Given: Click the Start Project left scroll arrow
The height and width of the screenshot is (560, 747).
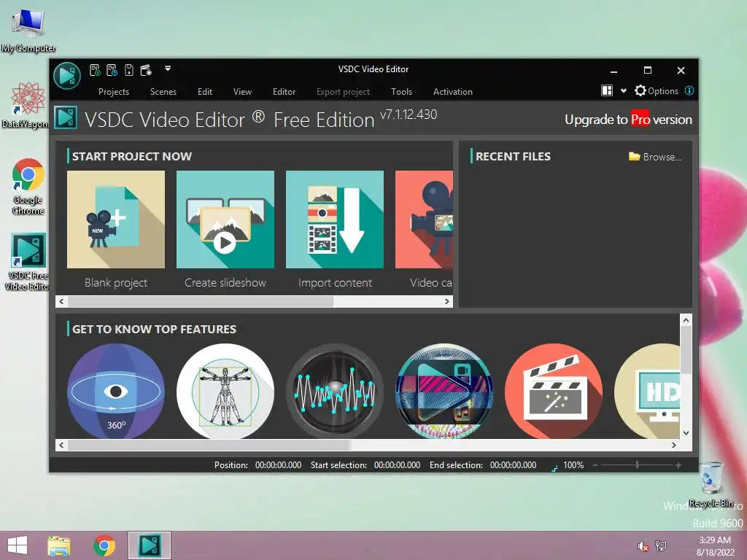Looking at the screenshot, I should pos(61,301).
